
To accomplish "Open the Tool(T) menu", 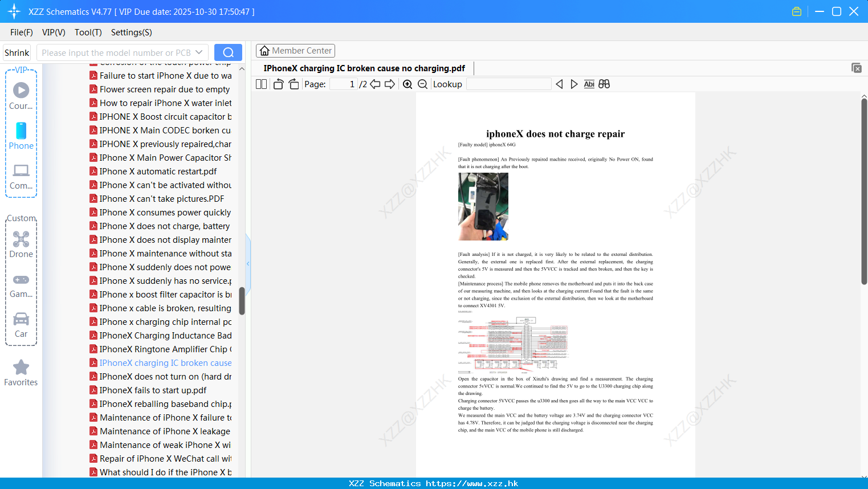I will coord(88,32).
